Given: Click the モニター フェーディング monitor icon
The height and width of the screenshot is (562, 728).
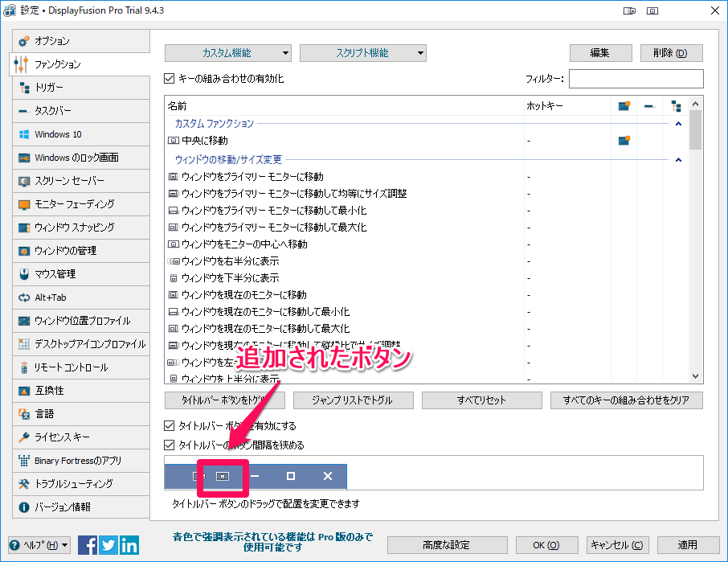Looking at the screenshot, I should tap(24, 204).
